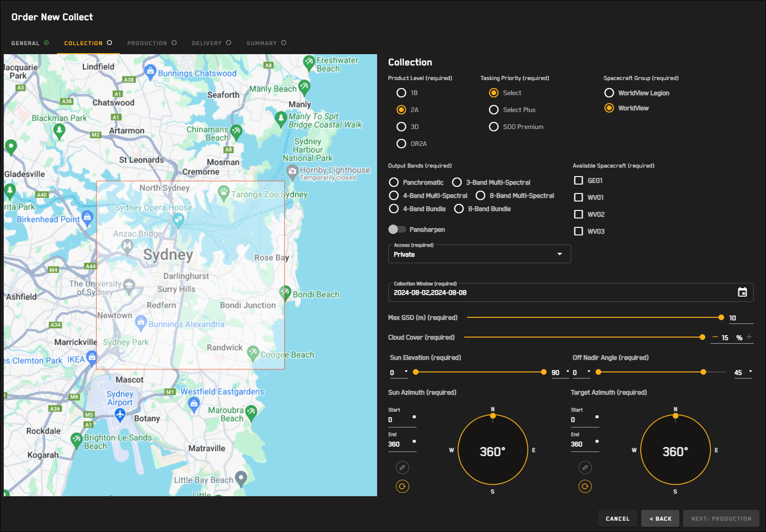
Task: Click the Sun Azimuth reset icon
Action: point(402,486)
